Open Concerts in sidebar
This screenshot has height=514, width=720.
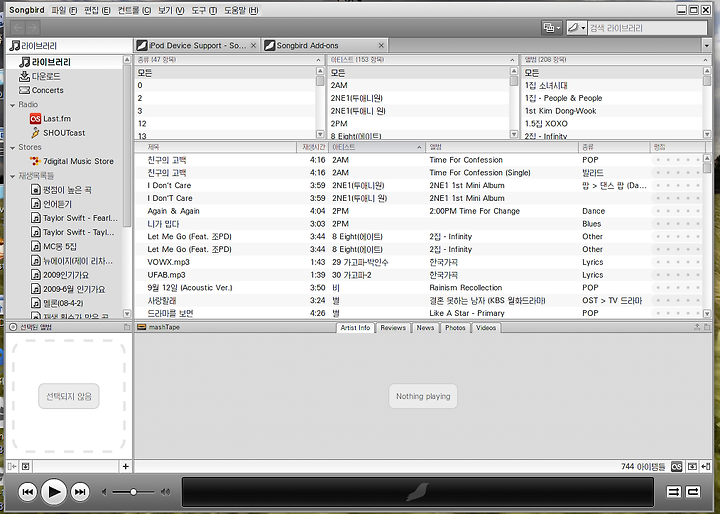pyautogui.click(x=41, y=90)
